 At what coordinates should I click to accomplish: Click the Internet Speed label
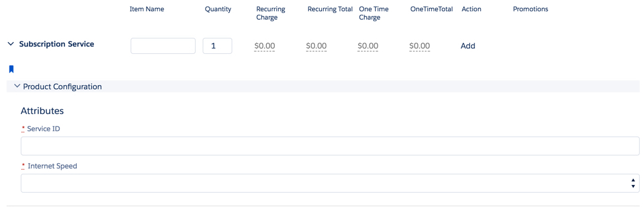tap(52, 166)
